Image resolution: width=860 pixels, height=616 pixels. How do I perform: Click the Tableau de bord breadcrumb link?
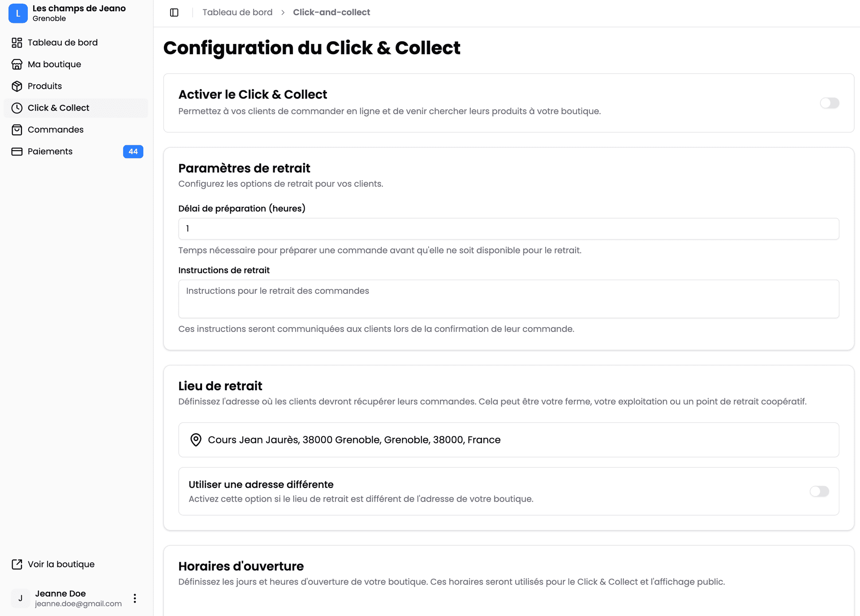point(237,13)
